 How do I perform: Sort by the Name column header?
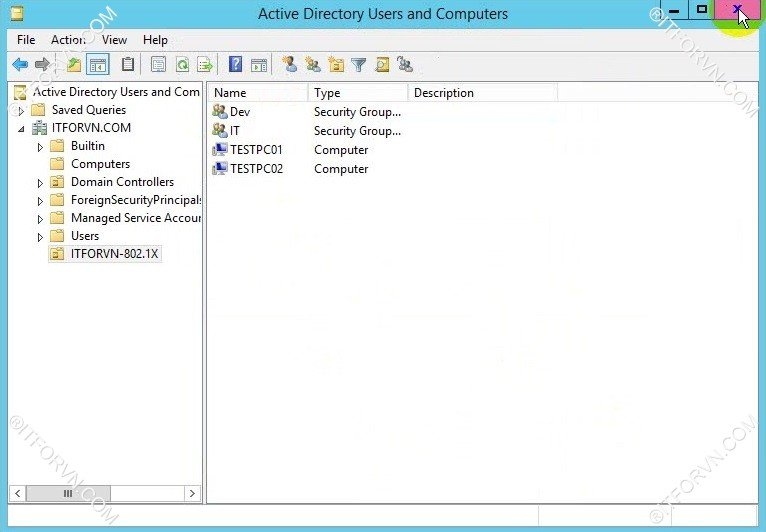tap(257, 93)
